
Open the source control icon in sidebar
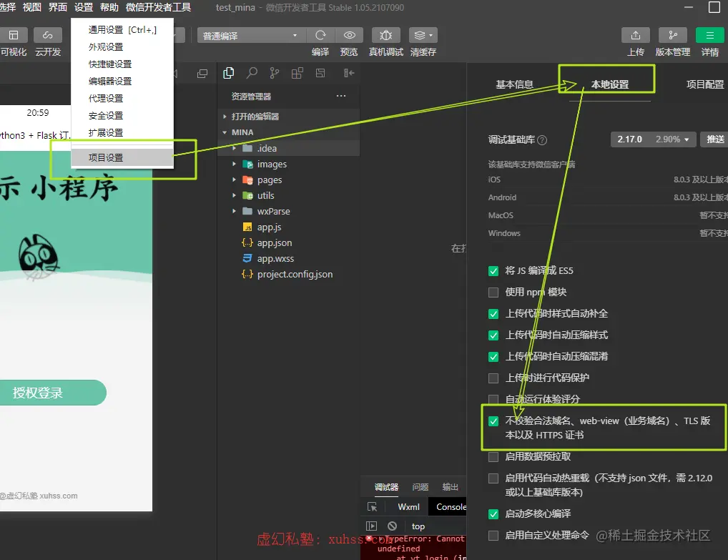275,73
